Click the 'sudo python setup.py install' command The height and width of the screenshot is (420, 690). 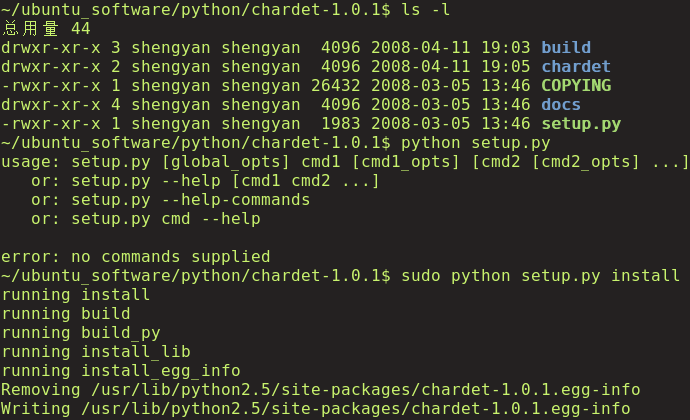540,275
